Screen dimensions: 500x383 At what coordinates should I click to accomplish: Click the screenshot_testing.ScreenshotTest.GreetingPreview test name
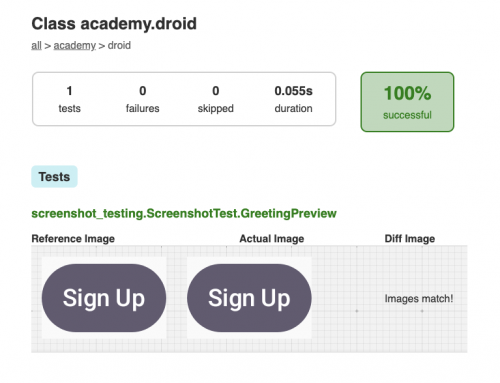pos(184,213)
